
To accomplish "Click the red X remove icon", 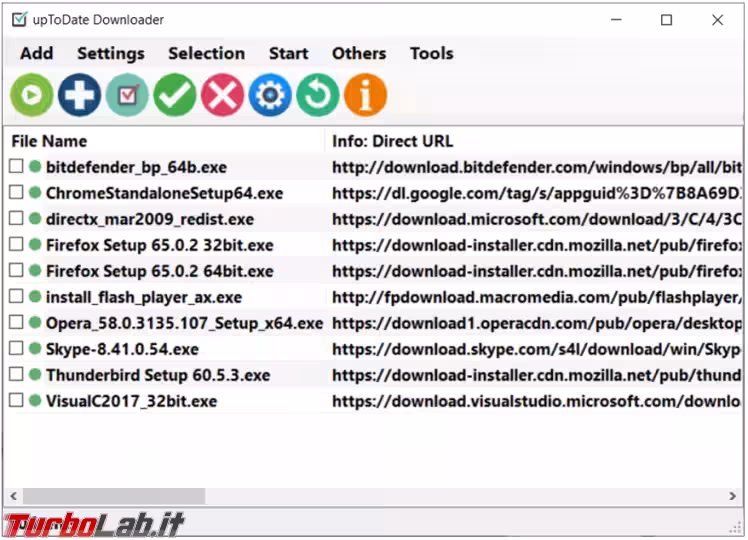I will coord(223,95).
